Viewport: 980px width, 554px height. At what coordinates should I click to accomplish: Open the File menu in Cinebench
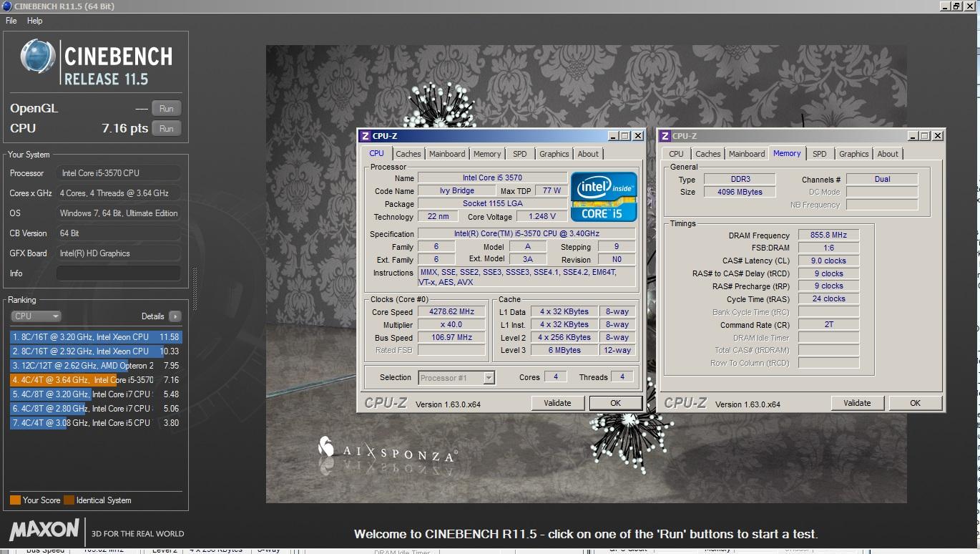11,21
